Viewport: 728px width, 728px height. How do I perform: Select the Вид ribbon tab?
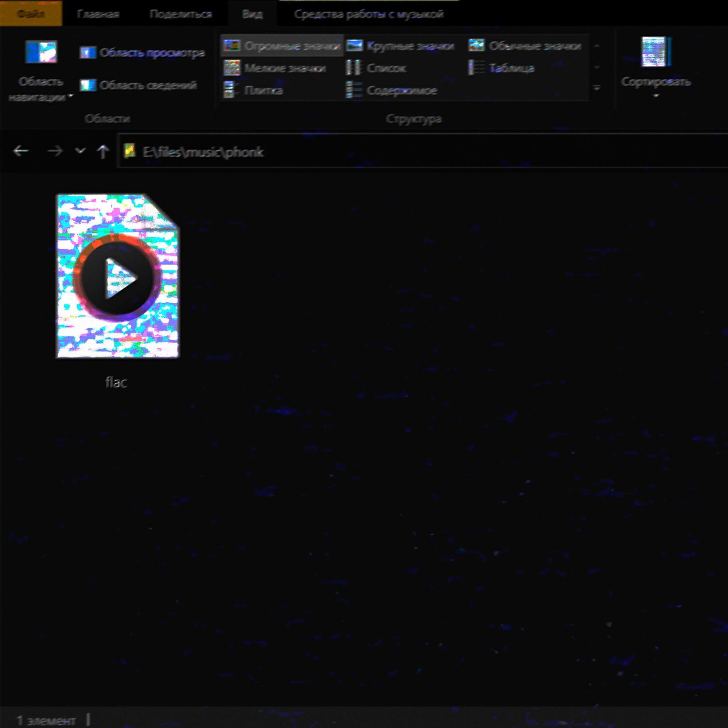(x=252, y=14)
